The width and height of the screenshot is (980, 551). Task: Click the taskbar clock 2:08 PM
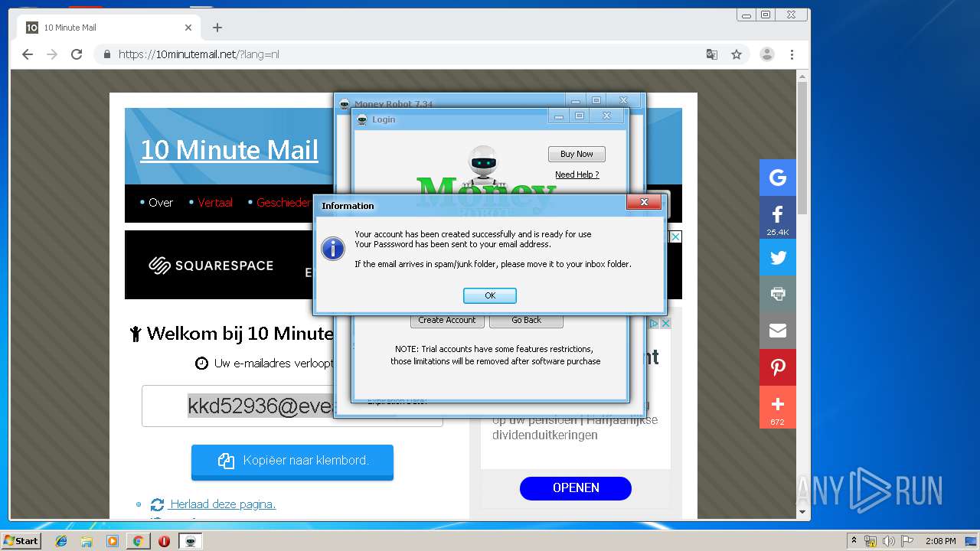pyautogui.click(x=940, y=541)
